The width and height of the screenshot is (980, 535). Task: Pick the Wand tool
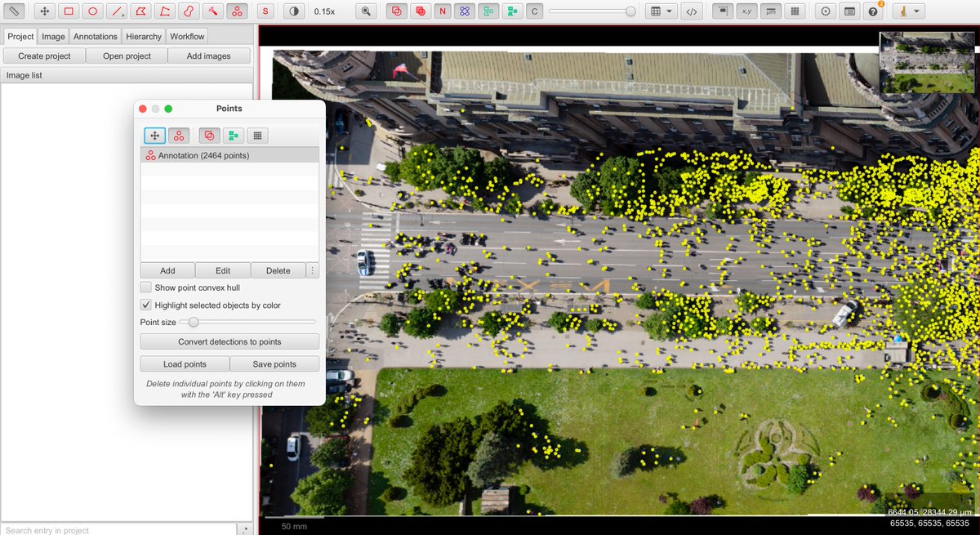212,11
